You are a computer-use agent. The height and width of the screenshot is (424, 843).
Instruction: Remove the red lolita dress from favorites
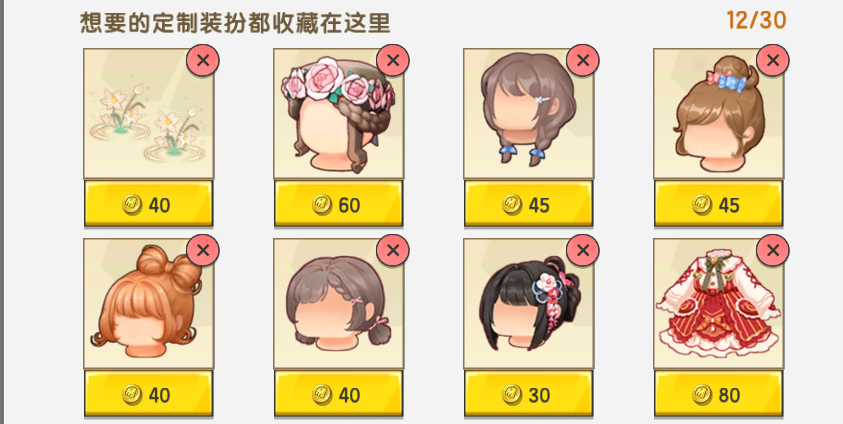pyautogui.click(x=773, y=250)
